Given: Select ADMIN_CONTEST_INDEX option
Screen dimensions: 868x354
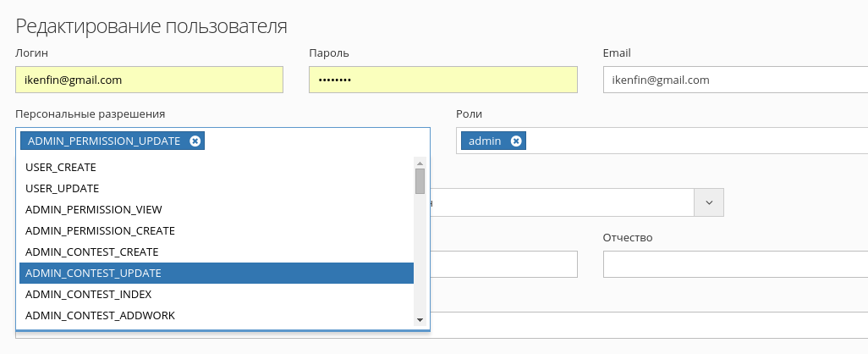Looking at the screenshot, I should point(217,294).
